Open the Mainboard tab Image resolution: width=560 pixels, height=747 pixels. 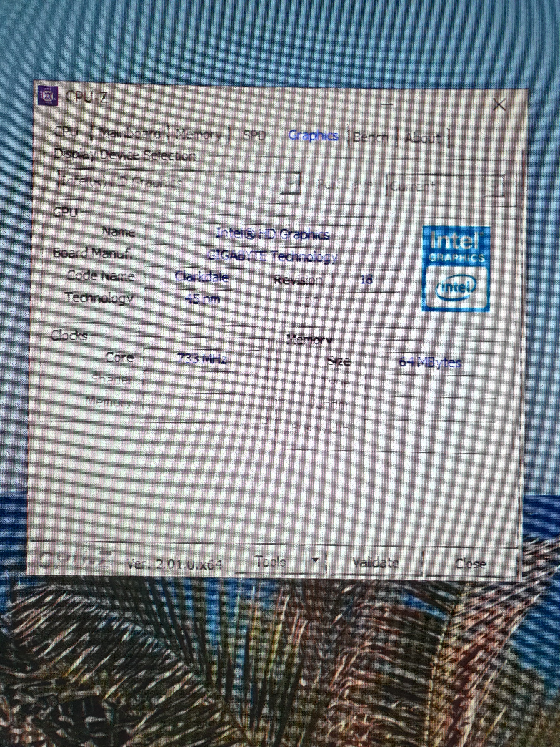tap(130, 133)
